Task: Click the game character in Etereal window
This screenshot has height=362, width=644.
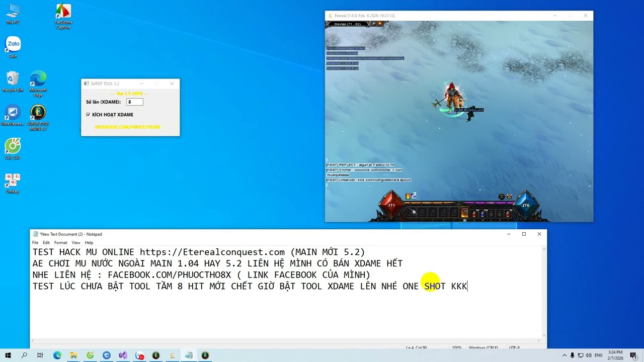Action: point(452,99)
